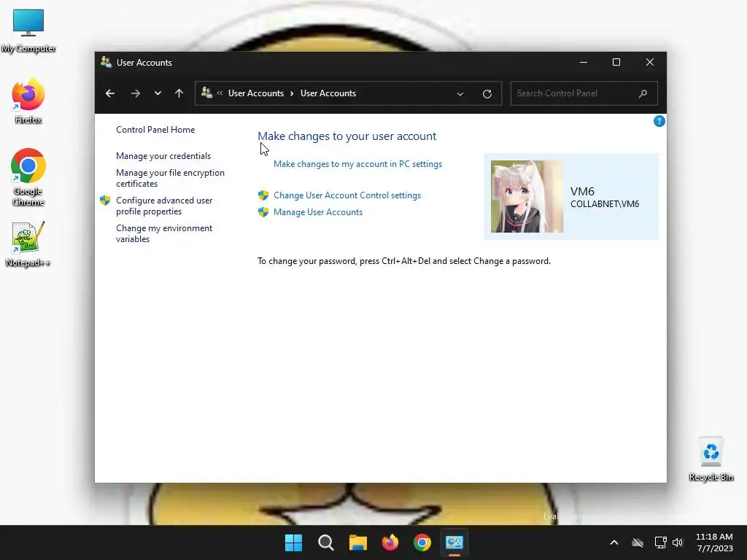Open Manage your credentials

pyautogui.click(x=163, y=156)
